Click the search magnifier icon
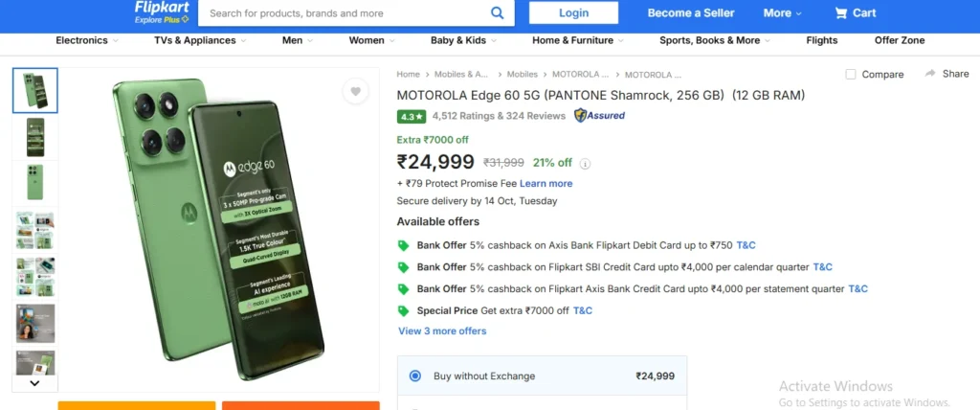Screen dimensions: 980x410 497,13
